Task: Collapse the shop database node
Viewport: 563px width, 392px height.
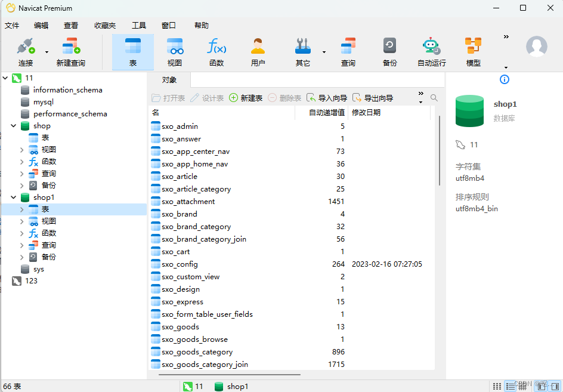Action: (14, 126)
